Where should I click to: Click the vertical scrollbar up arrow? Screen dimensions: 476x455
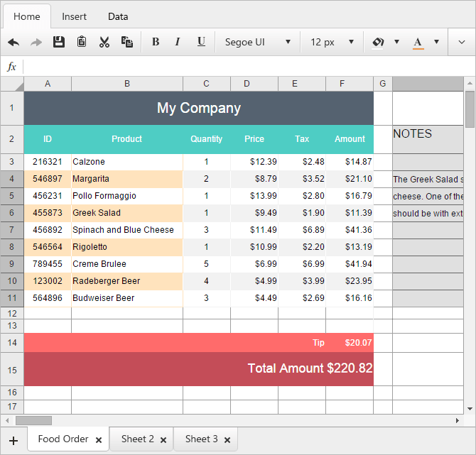point(470,83)
